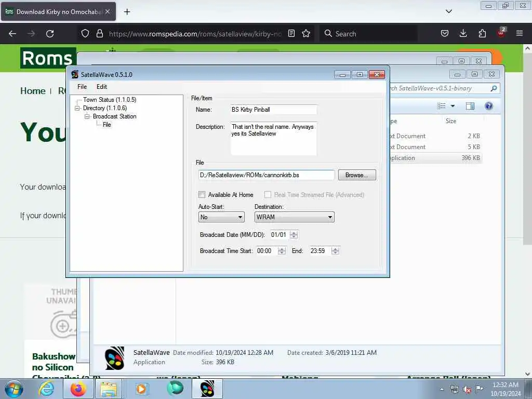Screen dimensions: 532x399
Task: Click into the Description text box
Action: pos(274,138)
